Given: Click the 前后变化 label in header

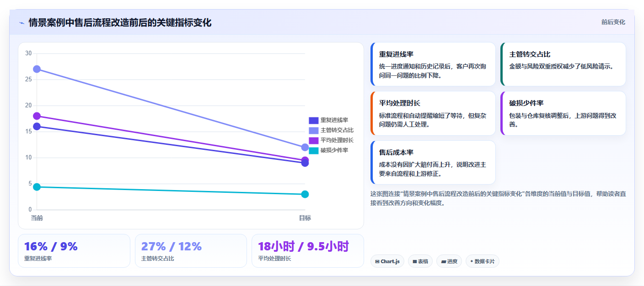Looking at the screenshot, I should click(x=613, y=22).
